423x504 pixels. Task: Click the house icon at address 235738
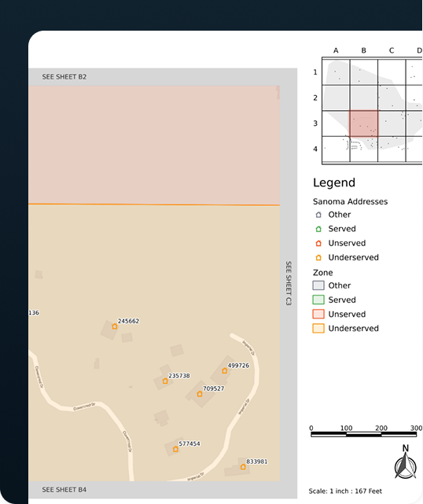[x=165, y=381]
